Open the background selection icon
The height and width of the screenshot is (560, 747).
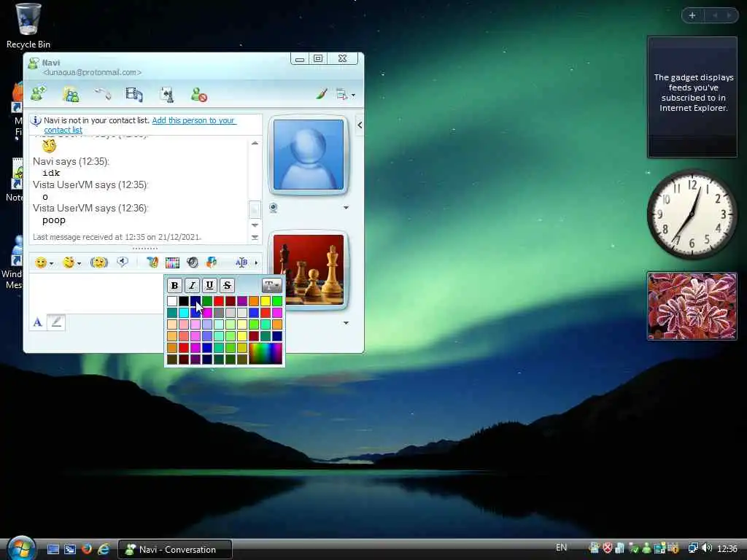point(212,262)
